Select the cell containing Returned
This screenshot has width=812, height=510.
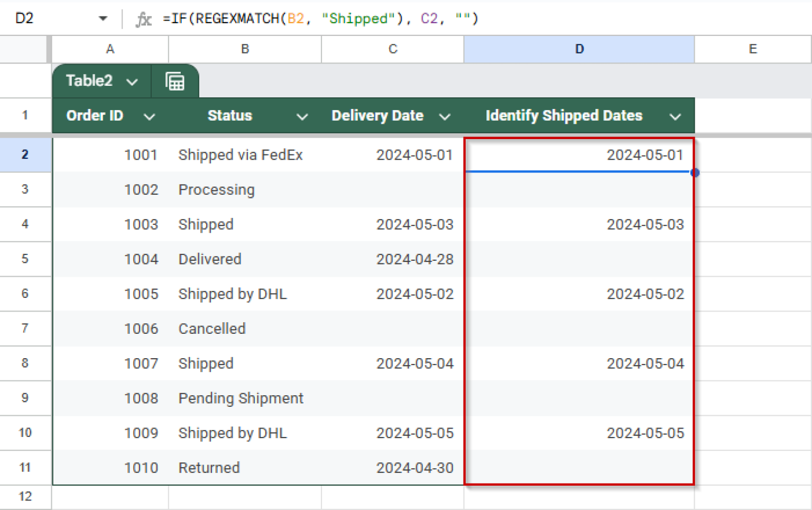click(x=209, y=468)
